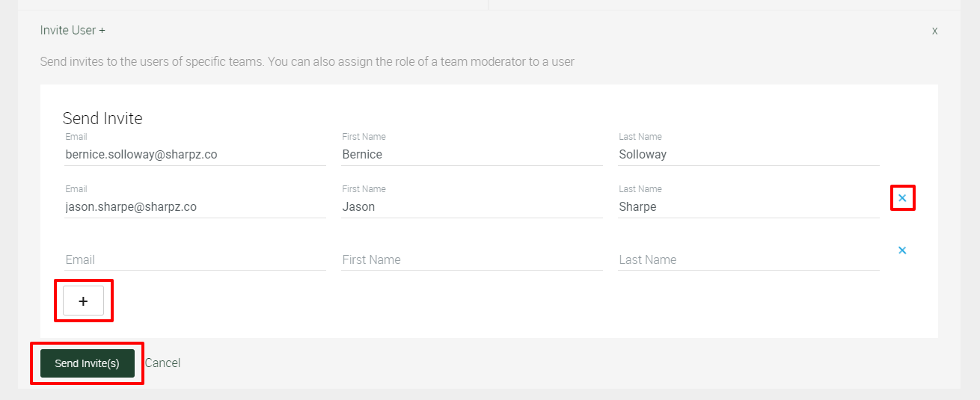Click the 'Send invites to the users' description
Image resolution: width=980 pixels, height=400 pixels.
coord(307,62)
